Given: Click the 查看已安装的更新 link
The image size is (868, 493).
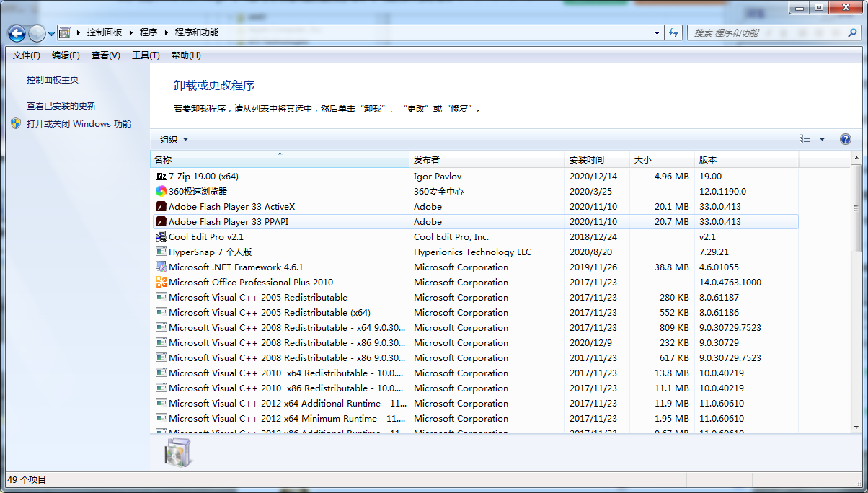Looking at the screenshot, I should point(61,106).
